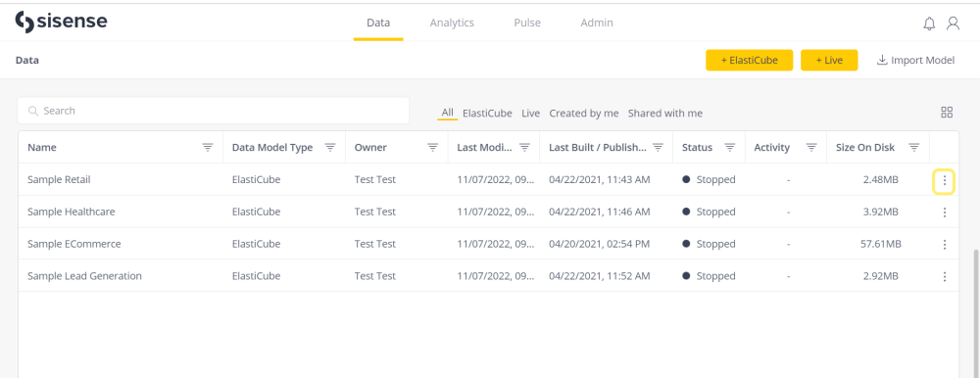This screenshot has height=378, width=980.
Task: Filter the Last Modified column
Action: coord(525,148)
